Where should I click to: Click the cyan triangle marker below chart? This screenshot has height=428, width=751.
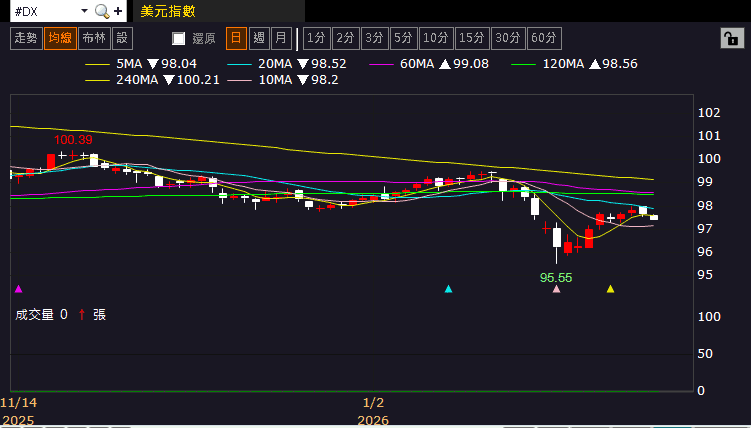click(x=448, y=289)
